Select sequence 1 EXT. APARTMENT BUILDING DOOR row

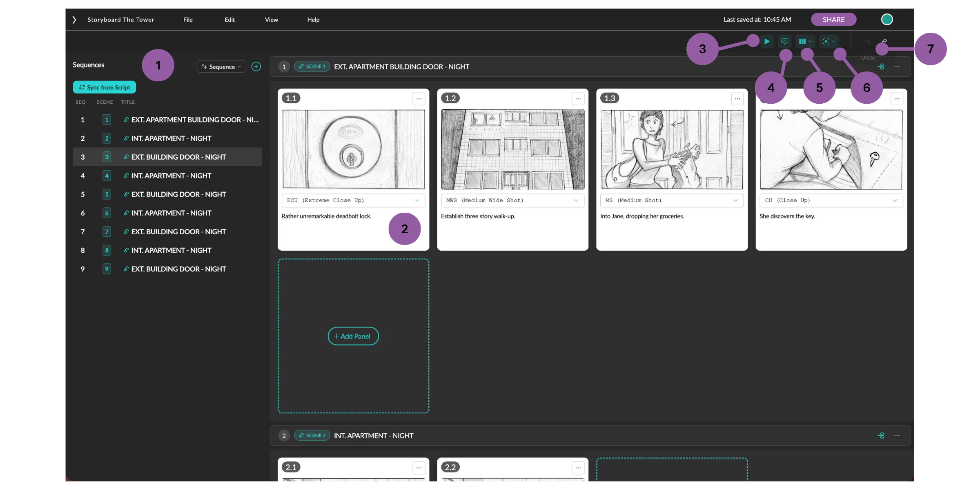[x=167, y=120]
